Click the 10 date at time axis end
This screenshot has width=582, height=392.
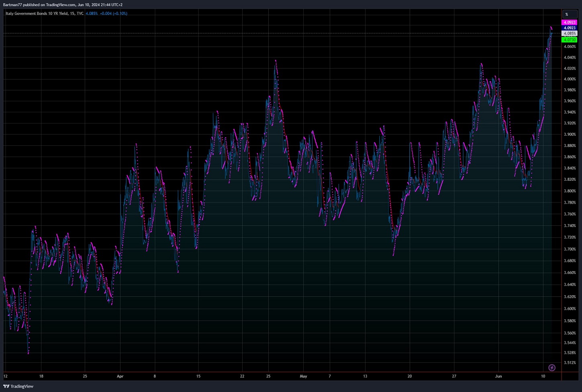pyautogui.click(x=543, y=376)
